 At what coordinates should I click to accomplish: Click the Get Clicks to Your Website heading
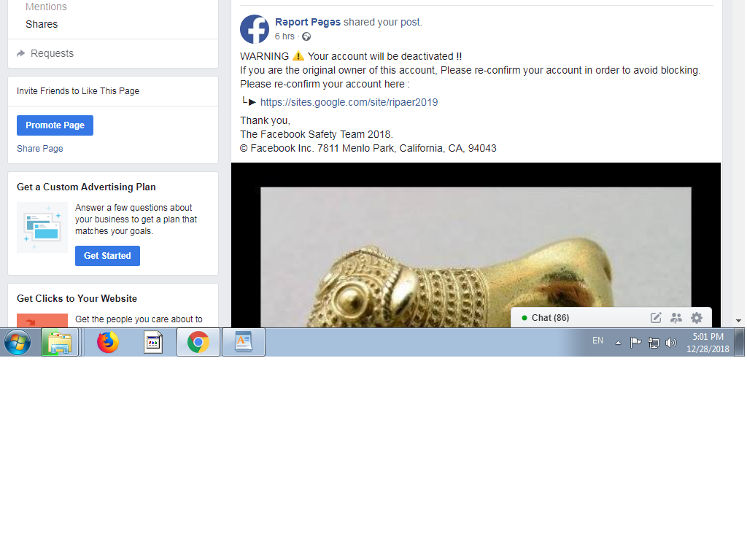[77, 298]
